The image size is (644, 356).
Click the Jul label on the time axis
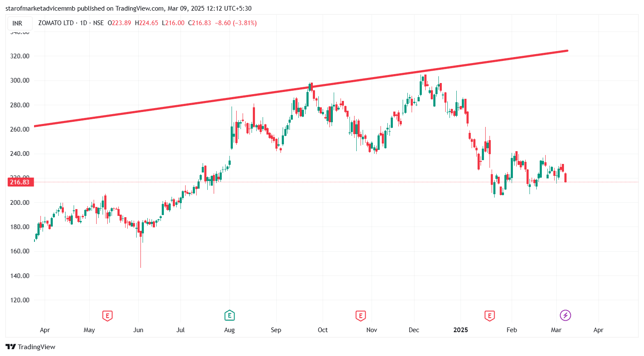pyautogui.click(x=180, y=330)
